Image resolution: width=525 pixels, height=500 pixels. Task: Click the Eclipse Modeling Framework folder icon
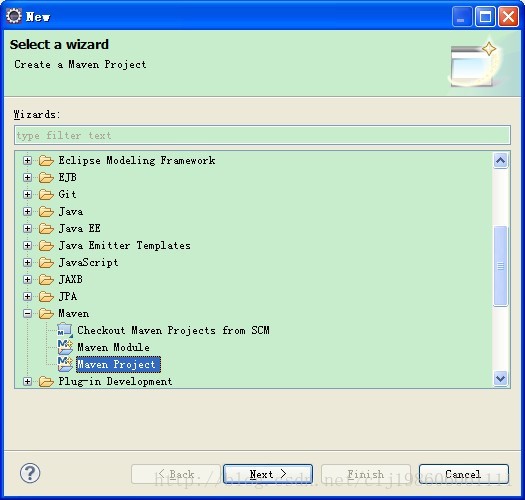[x=46, y=161]
